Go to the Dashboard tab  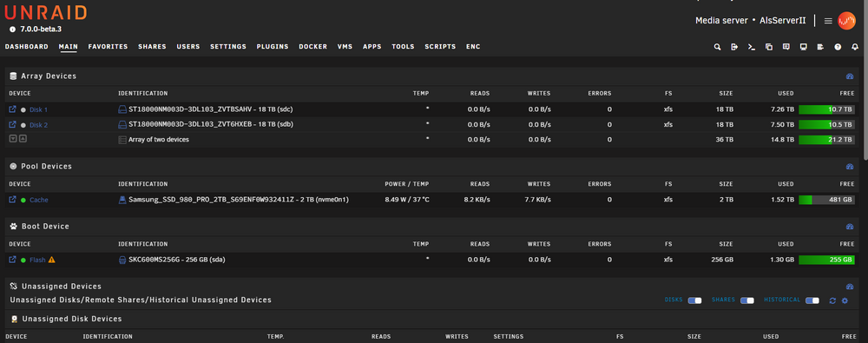[27, 47]
